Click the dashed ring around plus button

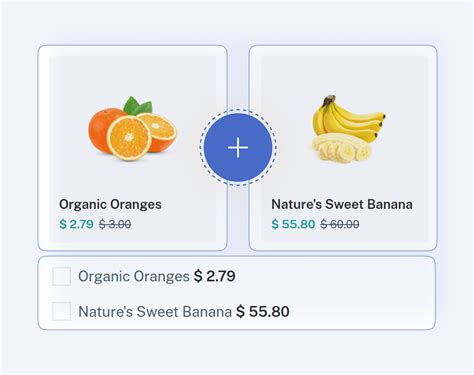tap(238, 110)
